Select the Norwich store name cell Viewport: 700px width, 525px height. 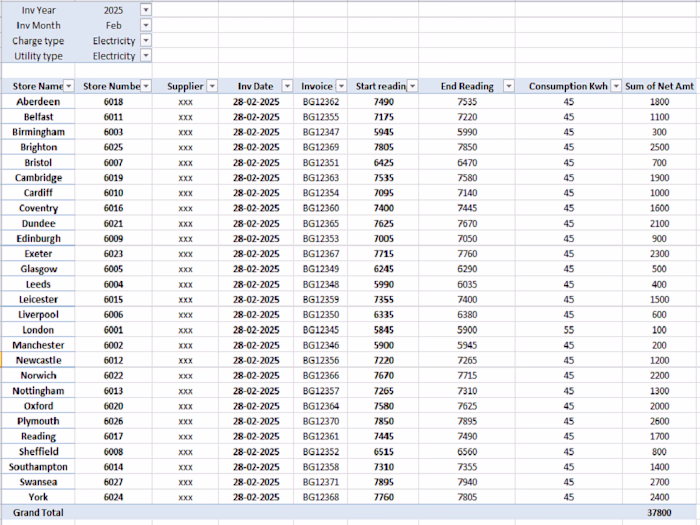pyautogui.click(x=38, y=375)
